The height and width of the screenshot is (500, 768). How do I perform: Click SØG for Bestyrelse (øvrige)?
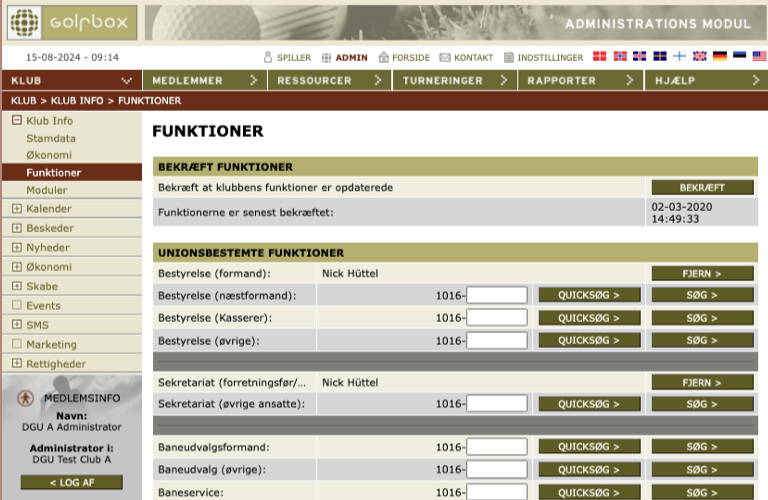pos(702,340)
